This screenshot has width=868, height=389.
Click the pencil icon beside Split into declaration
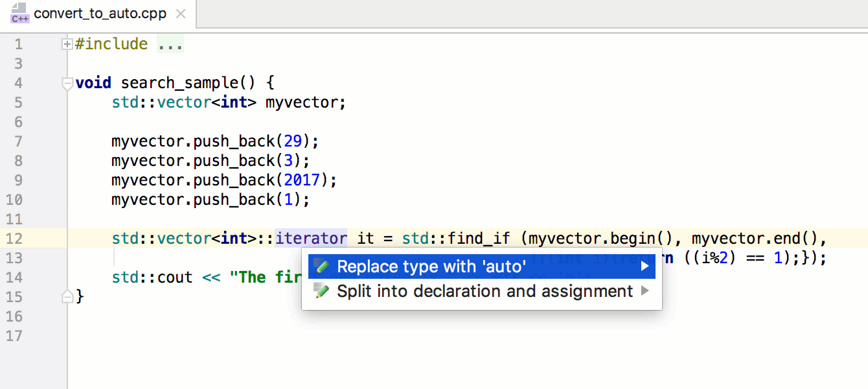coord(321,292)
